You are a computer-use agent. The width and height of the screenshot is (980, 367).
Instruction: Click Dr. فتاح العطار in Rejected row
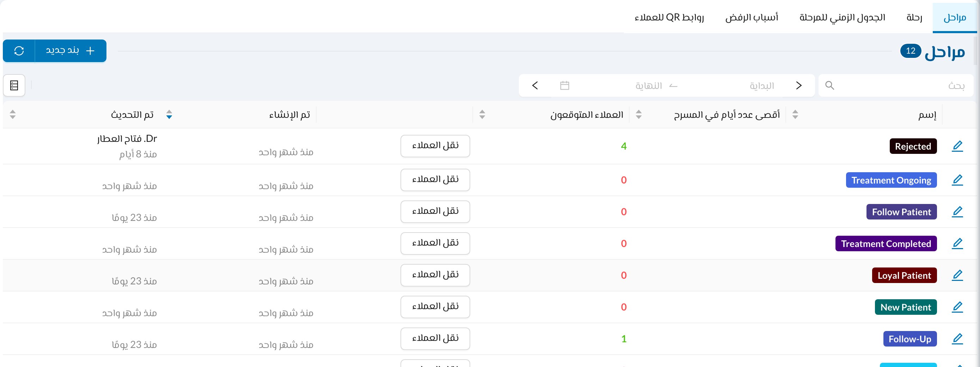coord(127,139)
